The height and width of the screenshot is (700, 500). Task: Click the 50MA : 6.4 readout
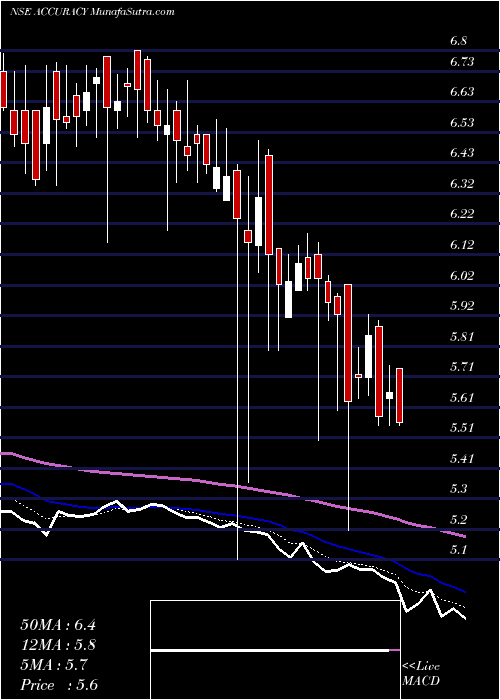[58, 625]
